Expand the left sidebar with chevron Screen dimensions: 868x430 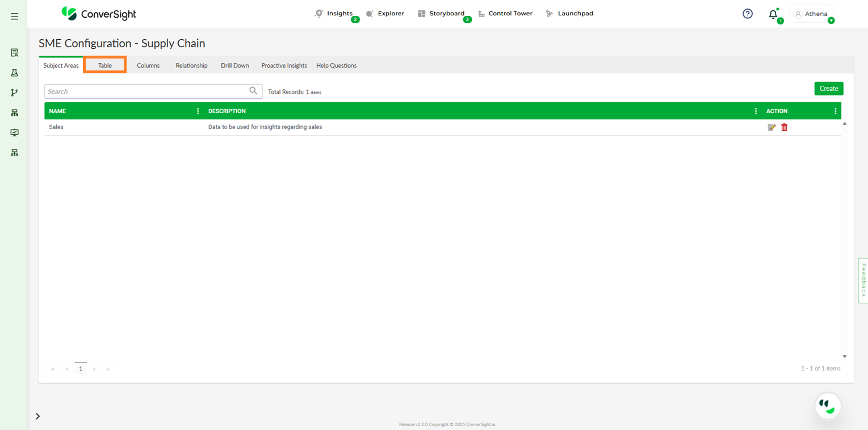(x=38, y=416)
